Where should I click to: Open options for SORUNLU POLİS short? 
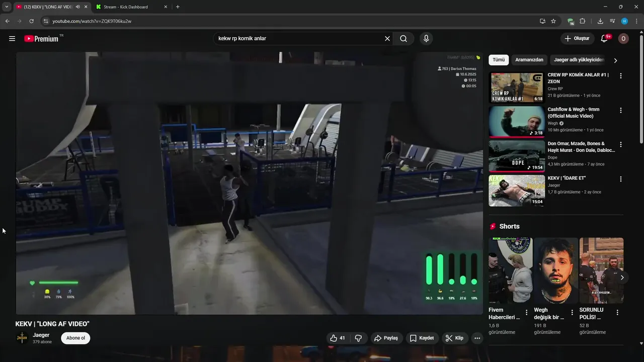(617, 312)
